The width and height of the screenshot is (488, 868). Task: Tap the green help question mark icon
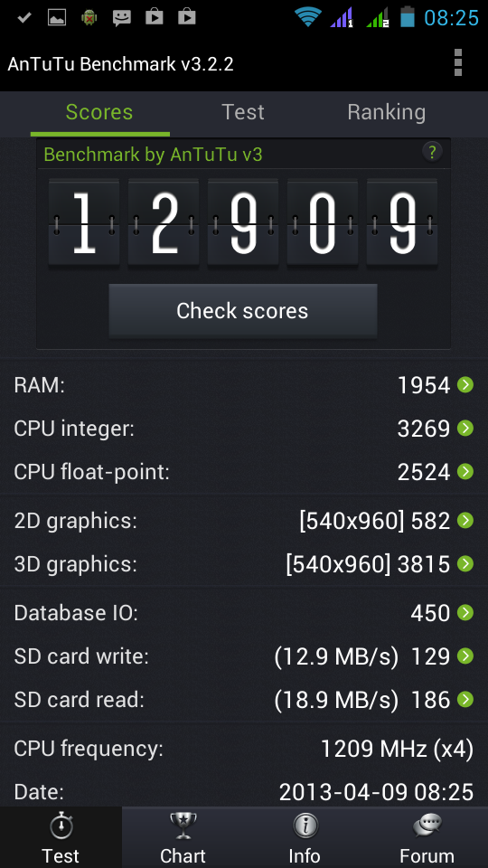[432, 152]
